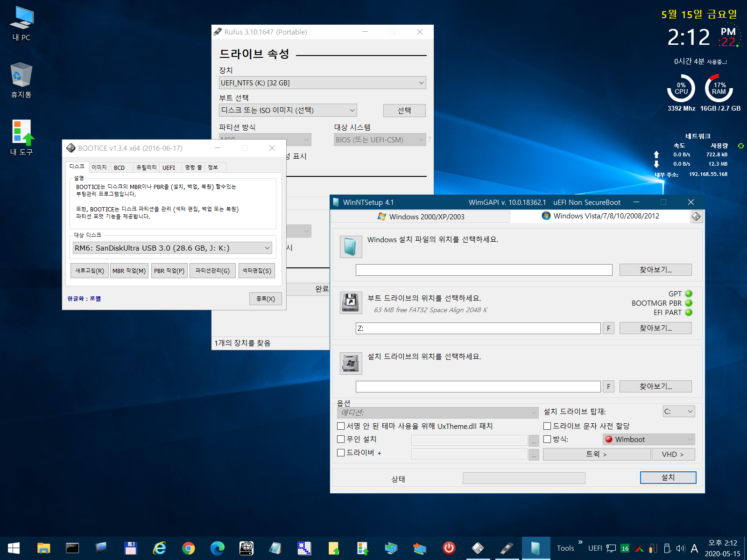Click BOOTICE PBR 작업(P) button

(169, 271)
